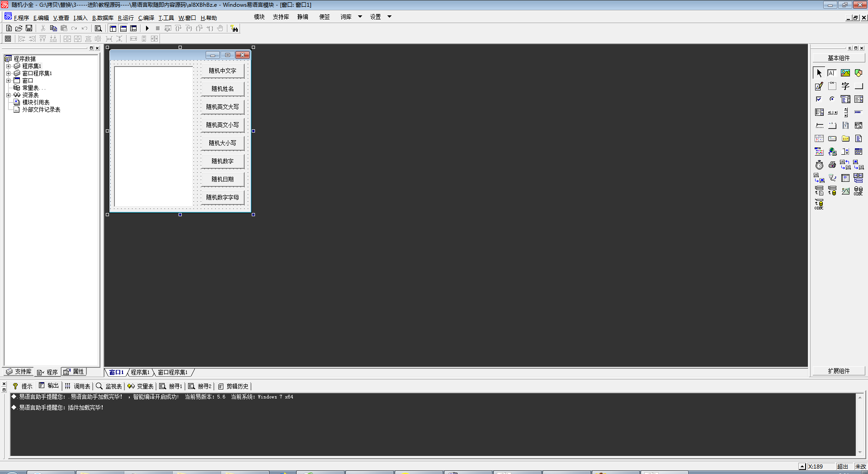Click the binoculars help search icon

point(234,28)
